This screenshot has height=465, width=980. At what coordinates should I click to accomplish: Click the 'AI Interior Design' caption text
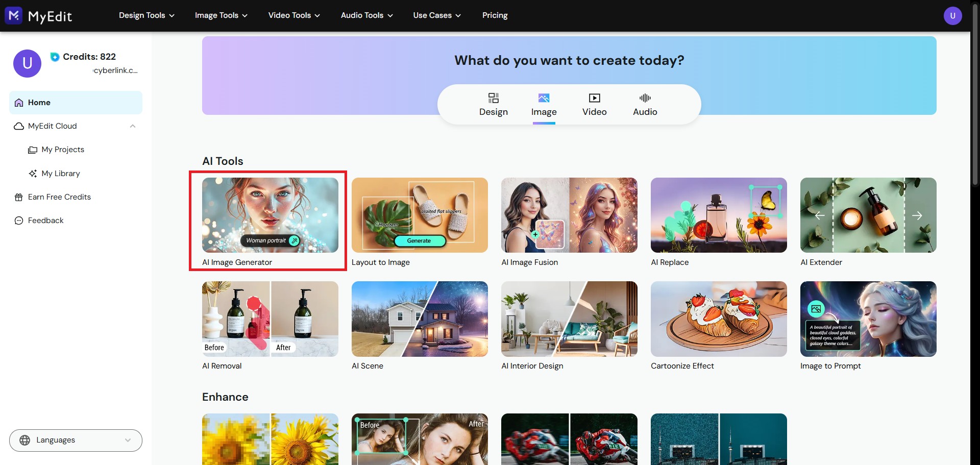tap(532, 366)
